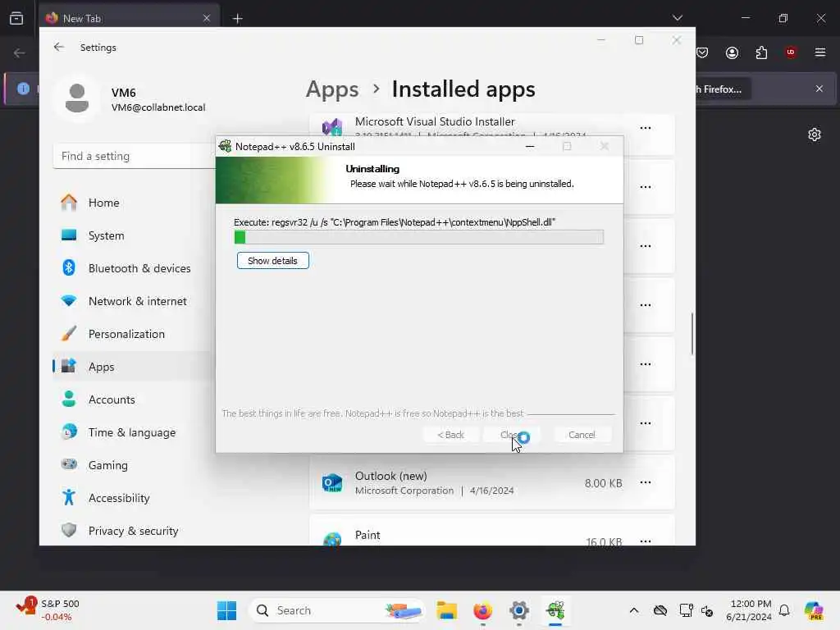
Task: Click the Close button in the uninstaller
Action: [512, 435]
